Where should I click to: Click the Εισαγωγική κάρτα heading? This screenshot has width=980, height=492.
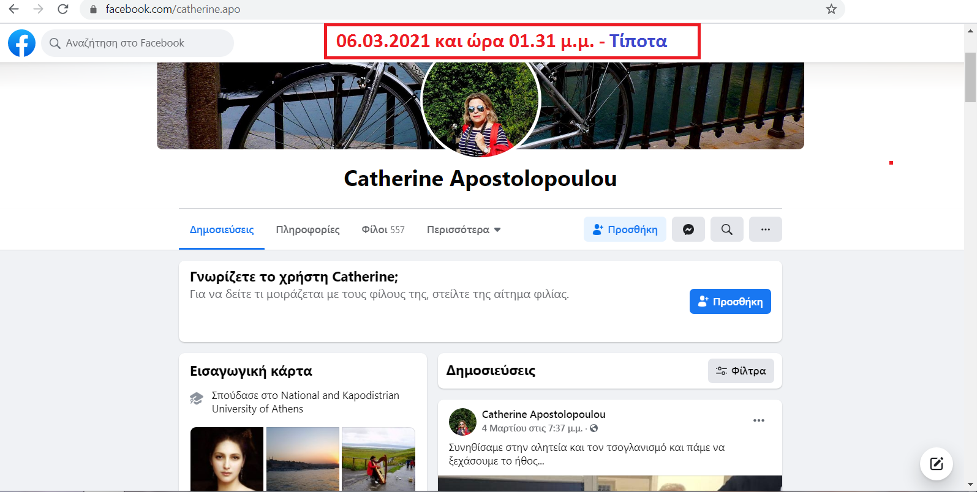coord(251,371)
